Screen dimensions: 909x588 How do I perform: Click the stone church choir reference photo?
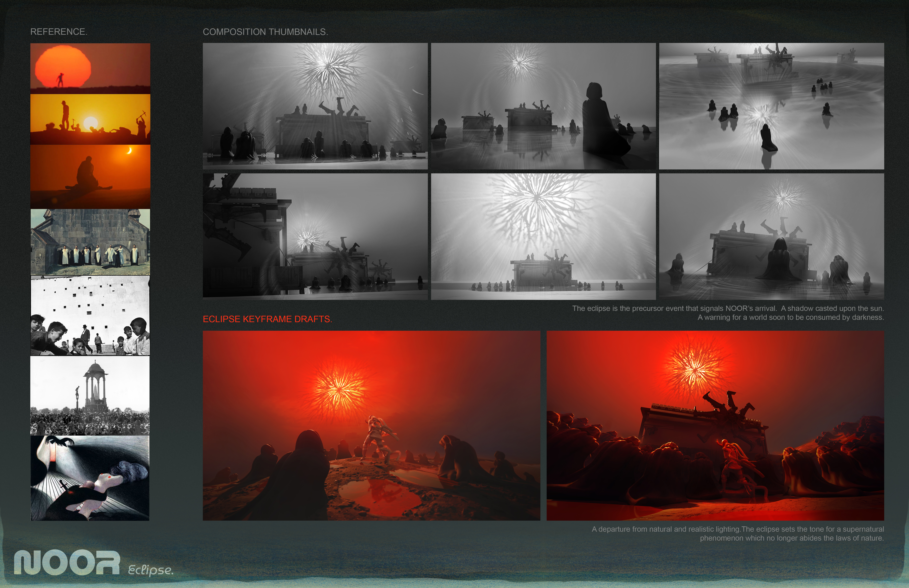(90, 242)
